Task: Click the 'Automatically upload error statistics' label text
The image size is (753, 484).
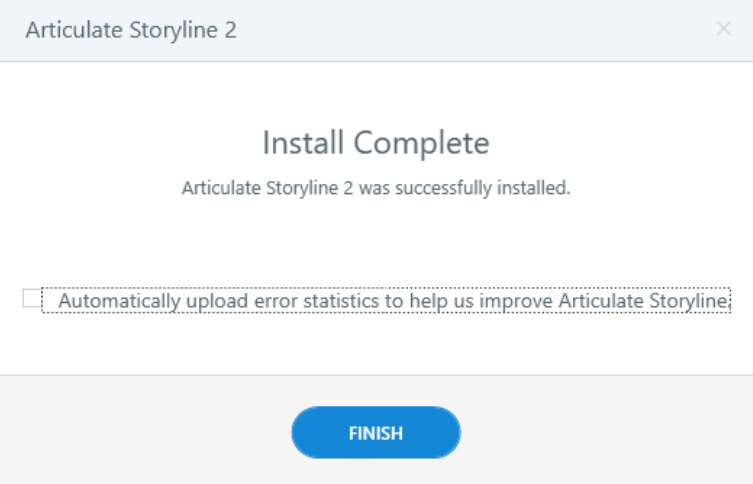Action: (394, 301)
